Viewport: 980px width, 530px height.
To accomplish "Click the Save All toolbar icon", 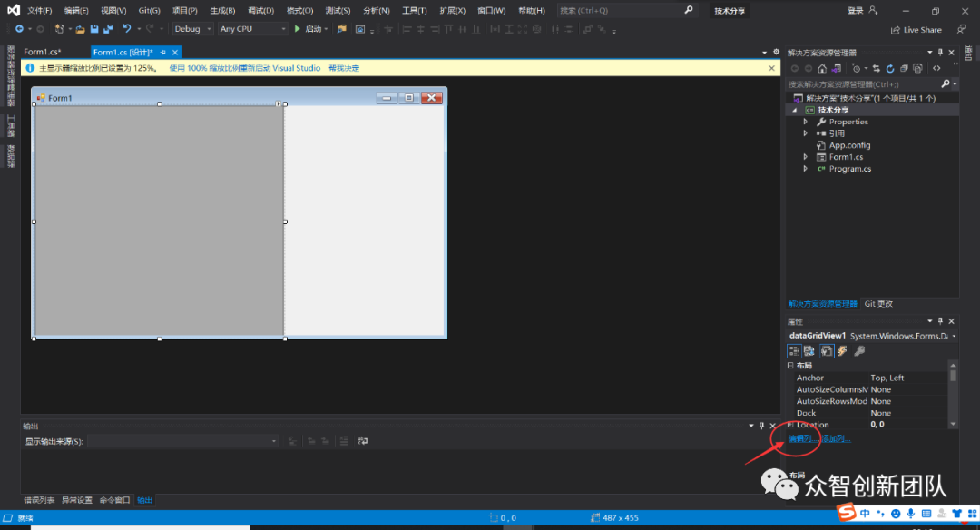I will (108, 29).
